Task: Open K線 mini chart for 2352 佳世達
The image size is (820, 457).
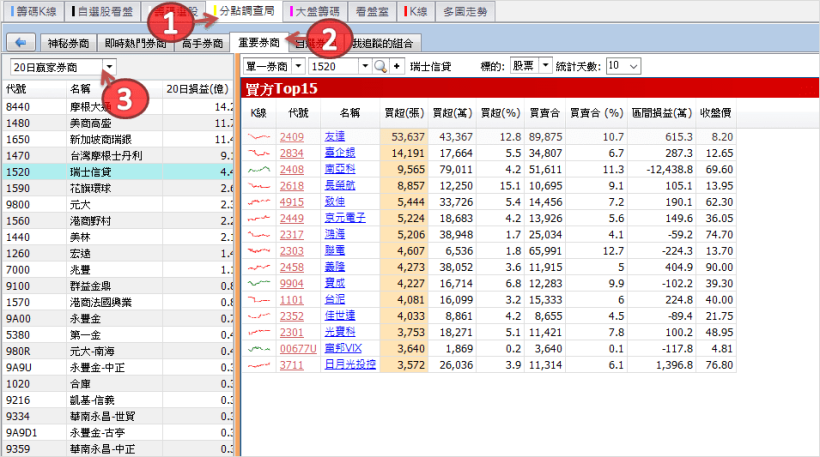Action: tap(259, 316)
